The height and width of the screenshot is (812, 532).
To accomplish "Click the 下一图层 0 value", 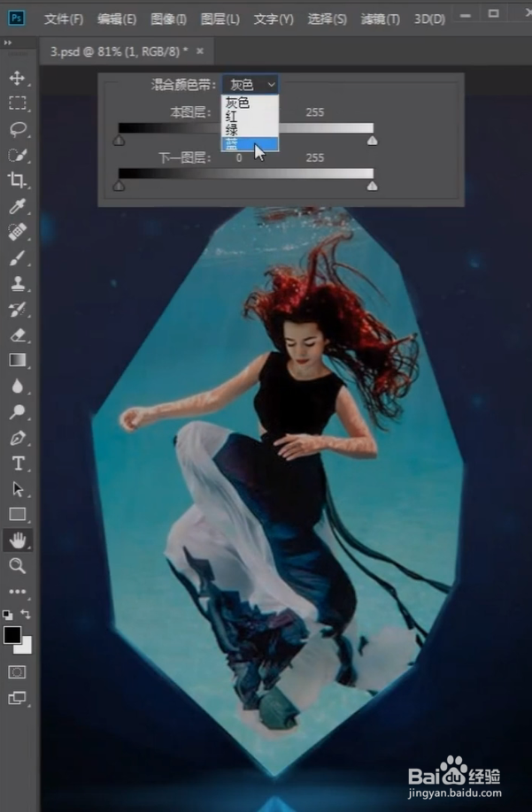I will pos(239,158).
